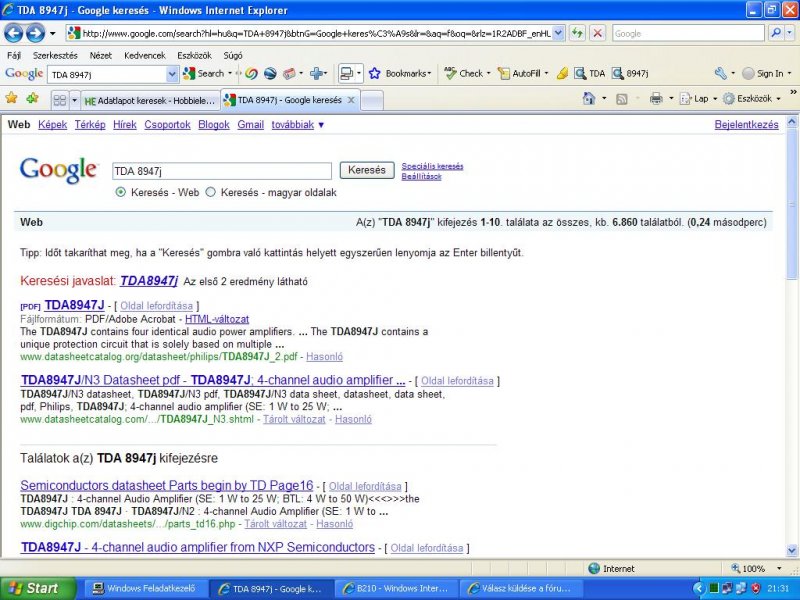Click the Windows Start button

click(38, 588)
